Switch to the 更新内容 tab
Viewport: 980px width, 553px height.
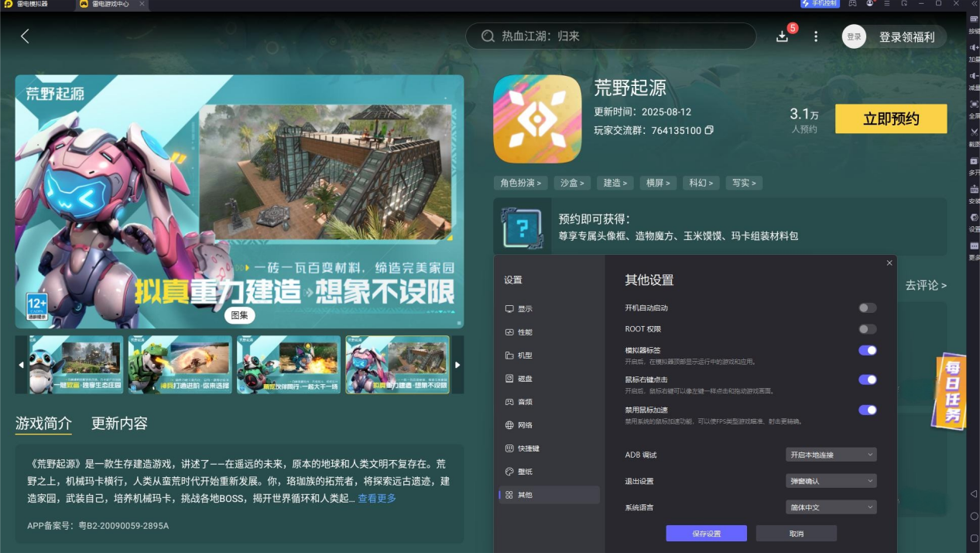click(120, 424)
